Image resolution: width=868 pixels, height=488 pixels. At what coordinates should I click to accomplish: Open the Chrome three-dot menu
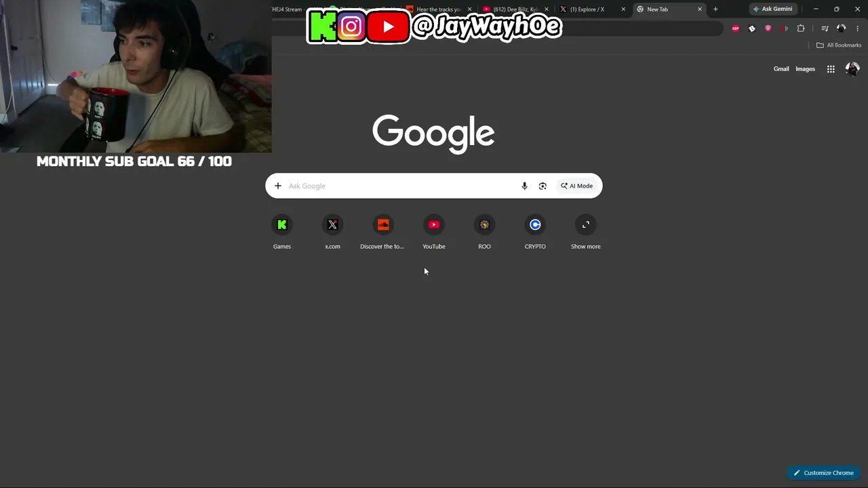[858, 28]
